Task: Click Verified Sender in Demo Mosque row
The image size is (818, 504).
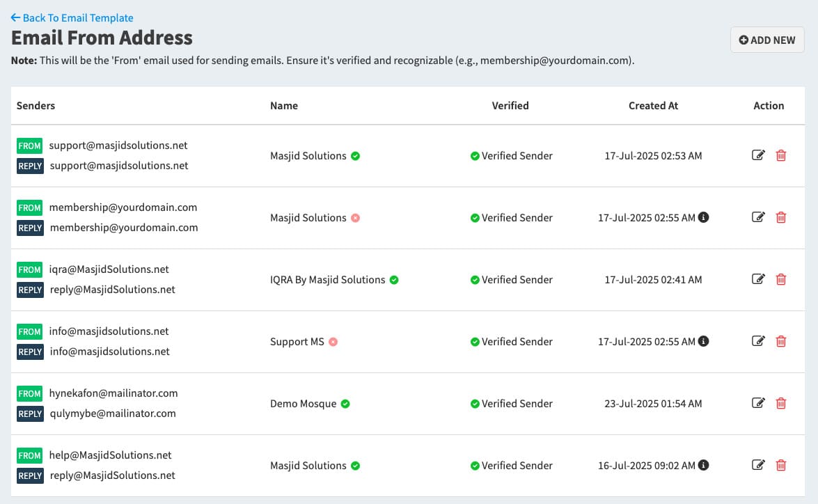Action: (511, 403)
